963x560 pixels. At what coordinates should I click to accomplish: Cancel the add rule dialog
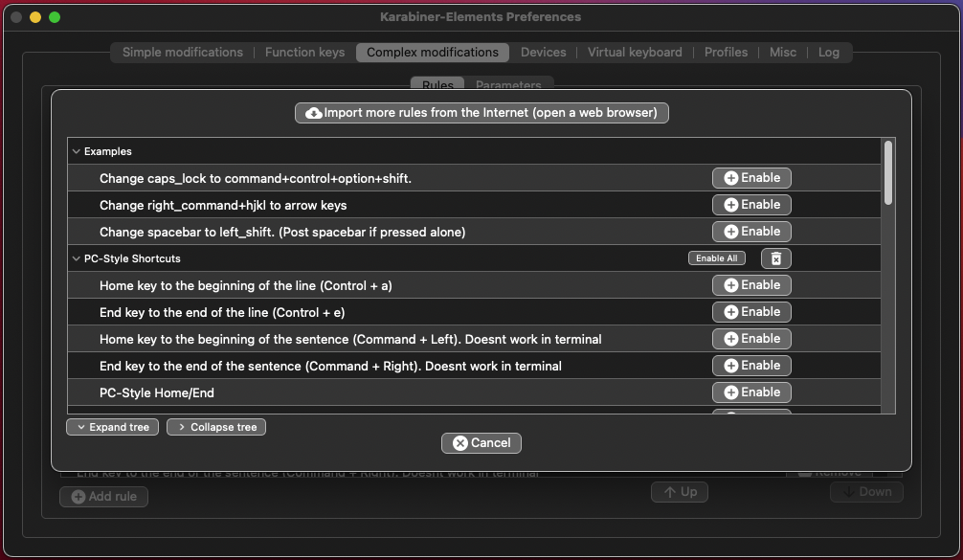481,442
